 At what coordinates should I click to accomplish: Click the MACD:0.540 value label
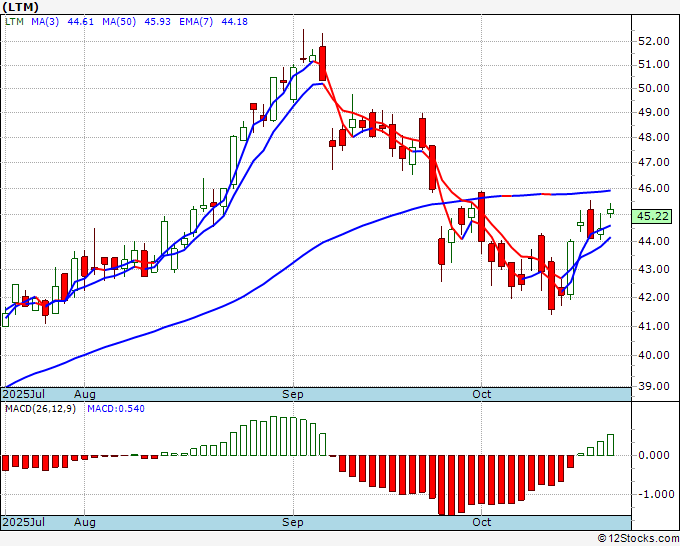116,409
